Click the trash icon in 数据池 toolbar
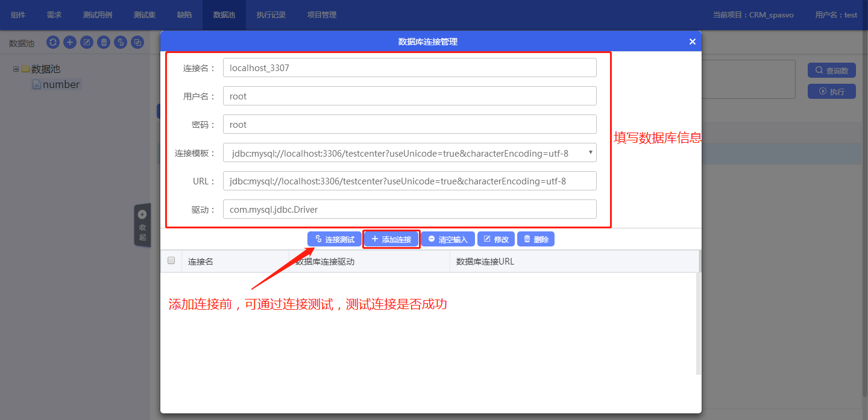Screen dimensions: 868x420 (x=104, y=42)
